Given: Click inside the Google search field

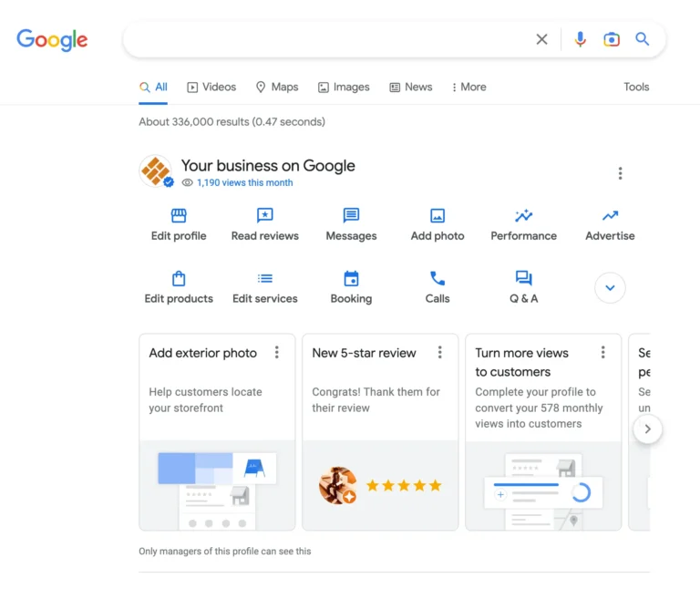Looking at the screenshot, I should 328,39.
